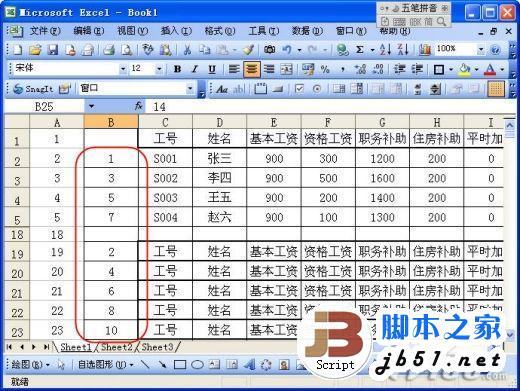
Task: Expand the 自选图形 AutoShapes menu
Action: [105, 365]
